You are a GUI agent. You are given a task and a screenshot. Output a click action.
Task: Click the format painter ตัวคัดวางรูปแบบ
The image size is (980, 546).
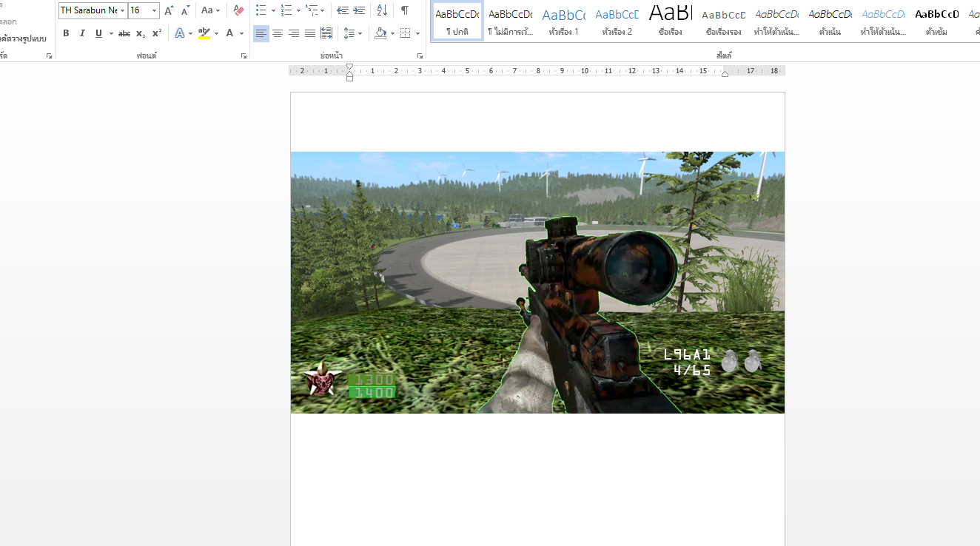(23, 38)
